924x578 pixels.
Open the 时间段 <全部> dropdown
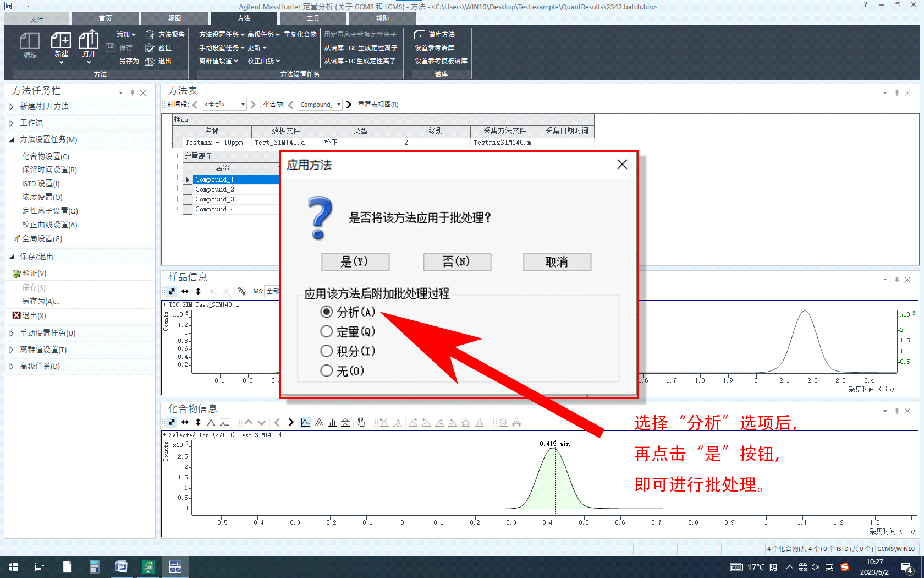pos(243,105)
